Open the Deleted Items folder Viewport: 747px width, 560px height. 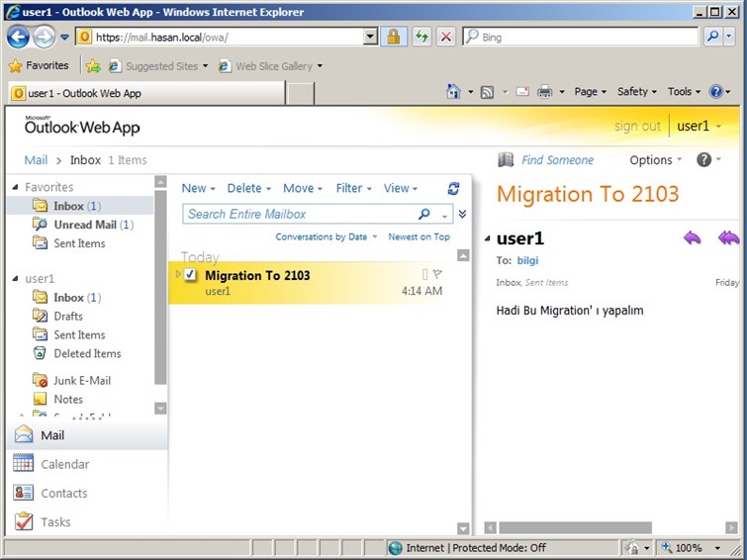(x=76, y=353)
